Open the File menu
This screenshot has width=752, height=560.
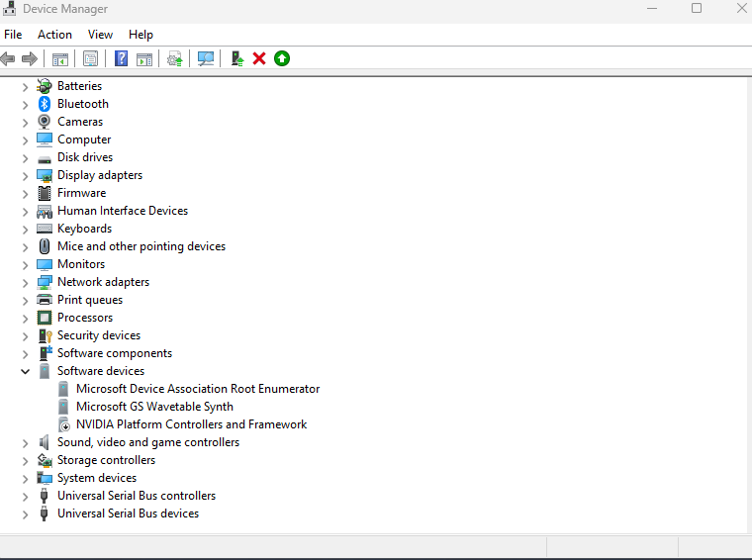point(13,35)
